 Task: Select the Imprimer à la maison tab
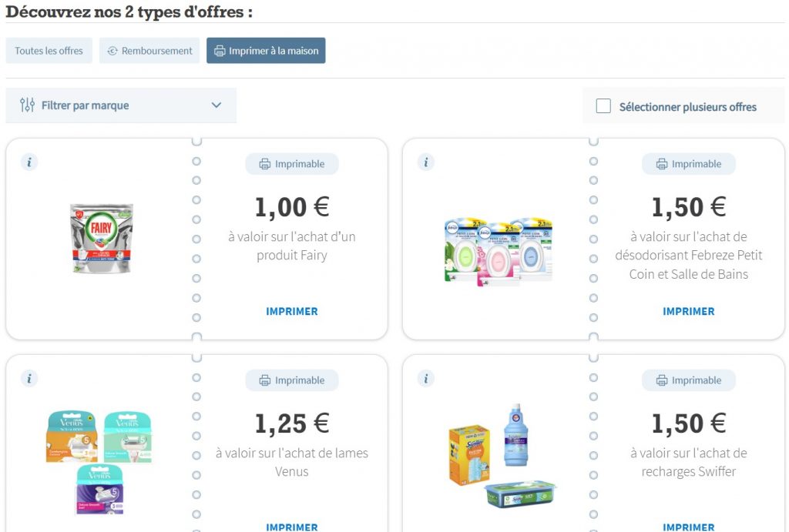(x=266, y=51)
